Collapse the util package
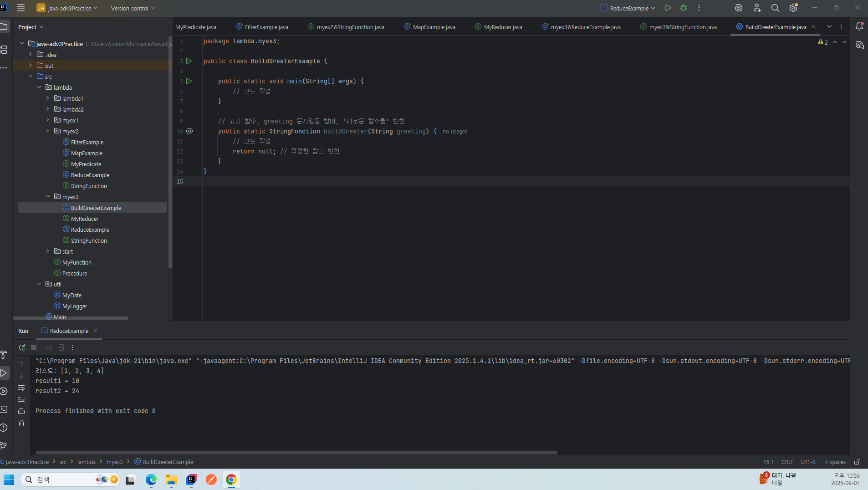The width and height of the screenshot is (868, 490). pos(39,284)
